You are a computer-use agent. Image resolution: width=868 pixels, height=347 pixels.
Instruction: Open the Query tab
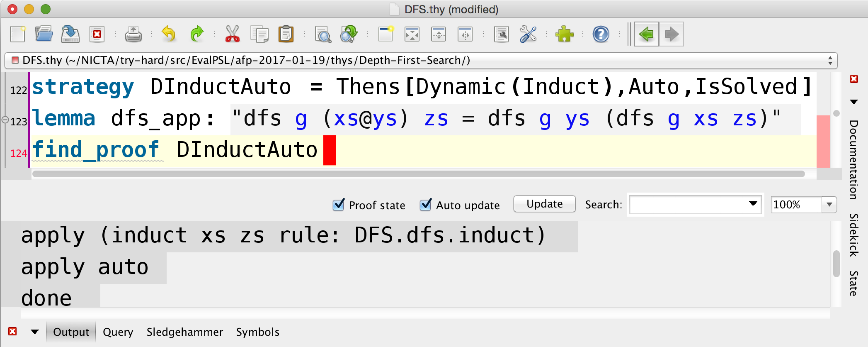(118, 332)
